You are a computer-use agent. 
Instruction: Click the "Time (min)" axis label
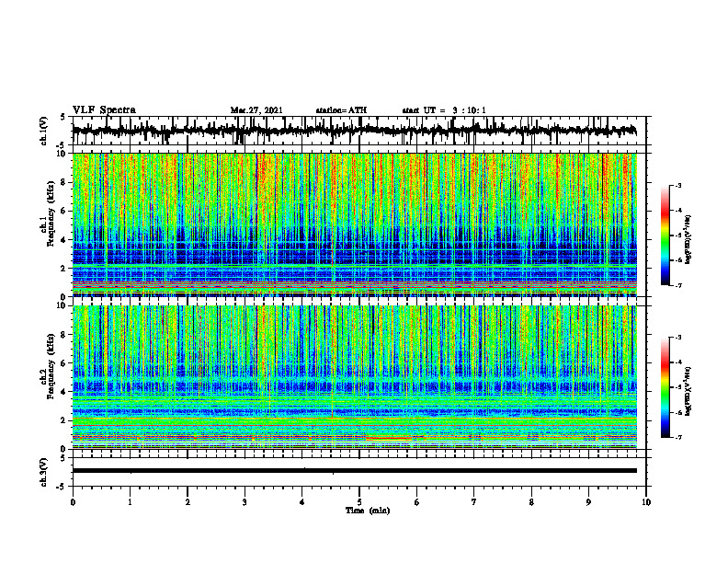pos(368,511)
